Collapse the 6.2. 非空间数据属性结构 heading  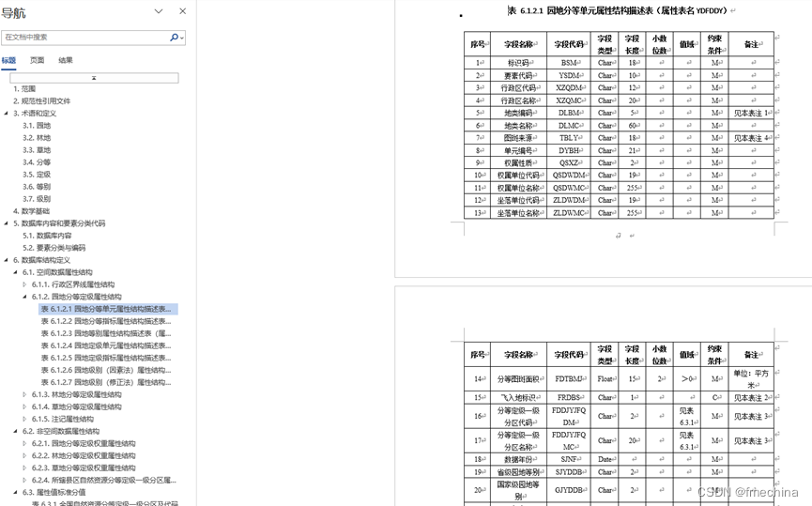click(16, 431)
